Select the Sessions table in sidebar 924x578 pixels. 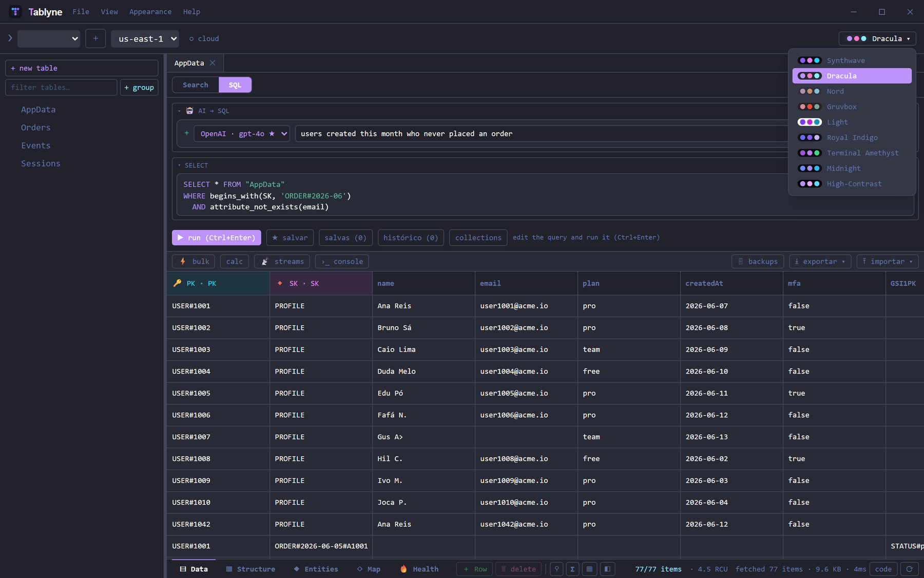click(41, 163)
